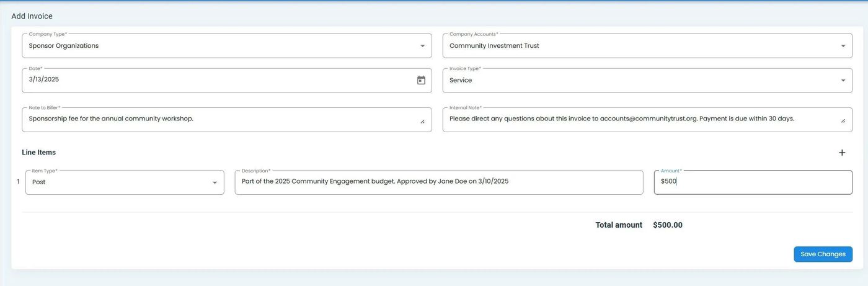868x286 pixels.
Task: Open the calendar date picker icon
Action: 421,80
